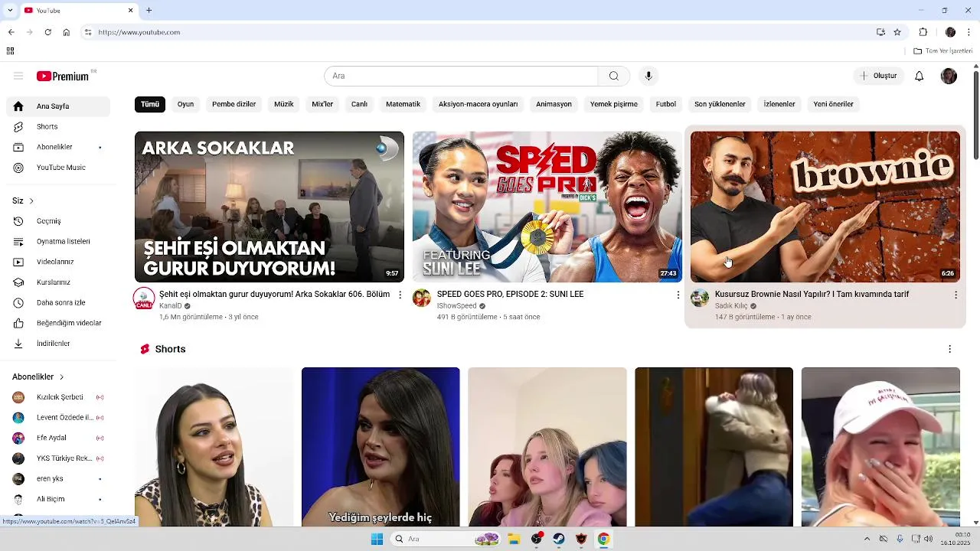Select the Oyun filter chip
The image size is (980, 551).
[185, 104]
